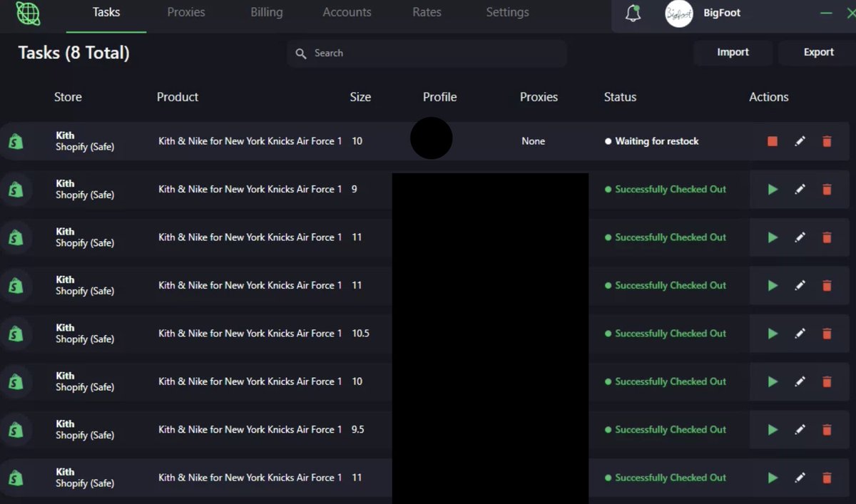Image resolution: width=856 pixels, height=504 pixels.
Task: Click the size 10.5 cell
Action: [x=360, y=334]
